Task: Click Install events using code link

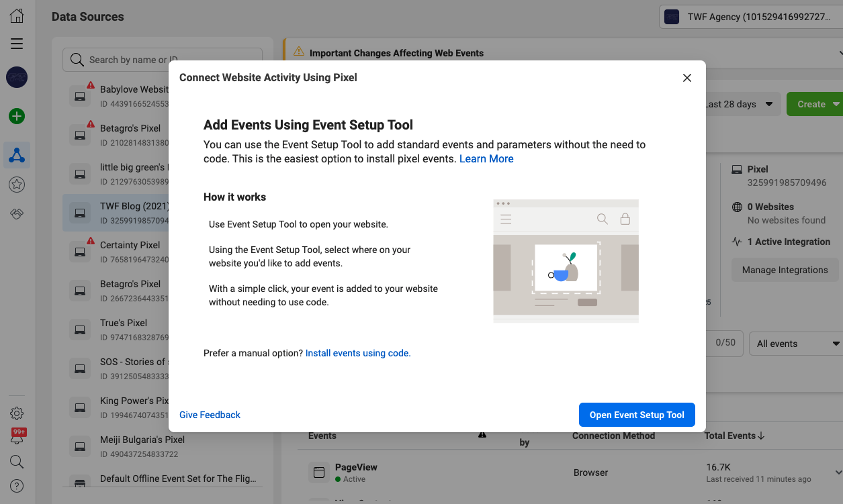Action: [357, 353]
